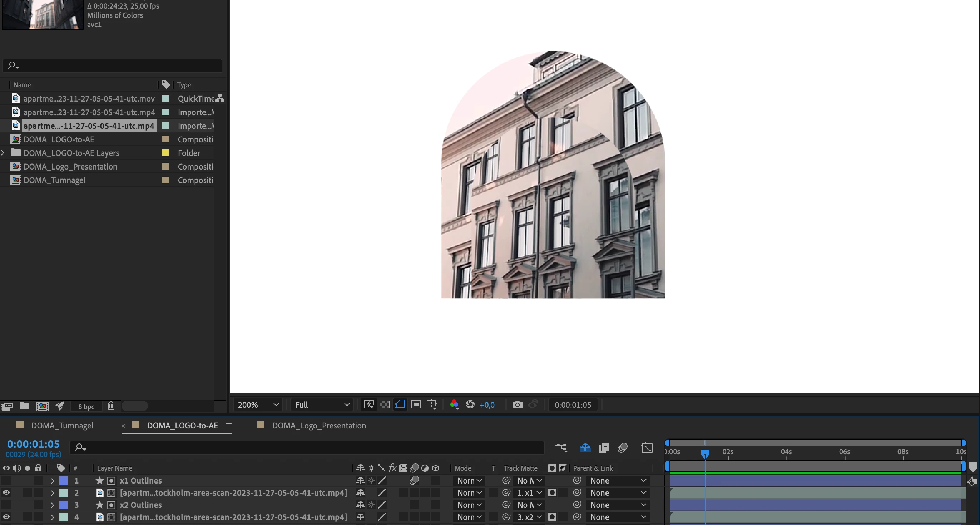Toggle matte invert on layer 4

click(x=562, y=517)
